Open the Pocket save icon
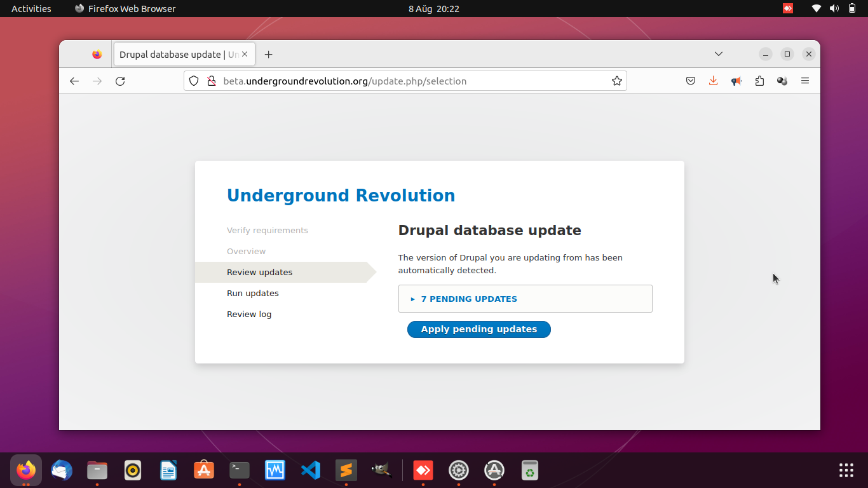Viewport: 868px width, 488px height. click(691, 81)
